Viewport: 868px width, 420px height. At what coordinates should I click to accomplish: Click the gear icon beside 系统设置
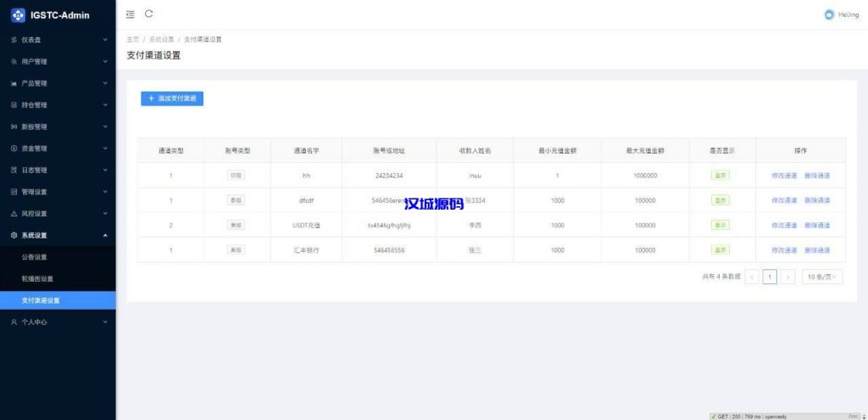(x=14, y=236)
